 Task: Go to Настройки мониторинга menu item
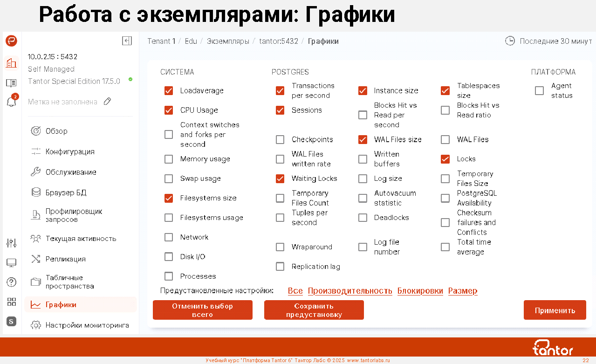pos(87,325)
